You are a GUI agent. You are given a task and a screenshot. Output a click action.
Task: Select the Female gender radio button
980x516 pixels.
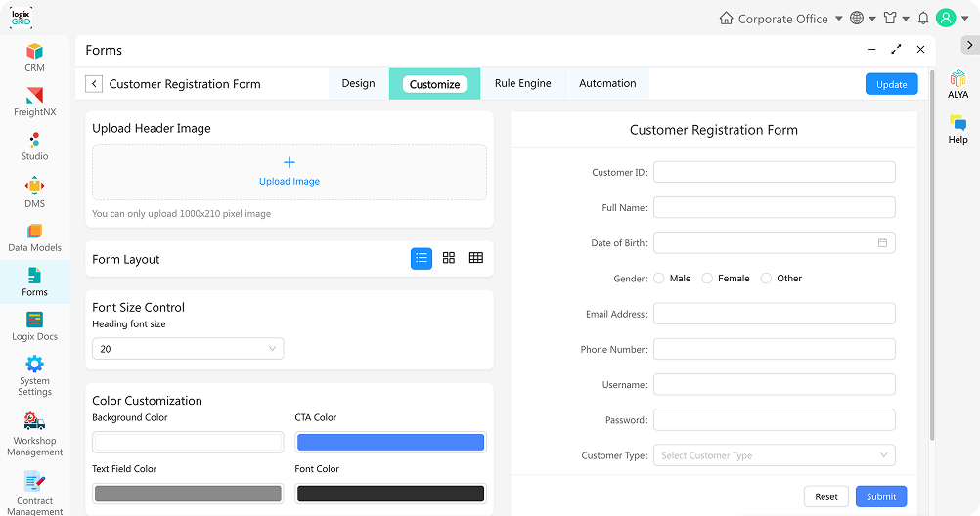coord(707,279)
